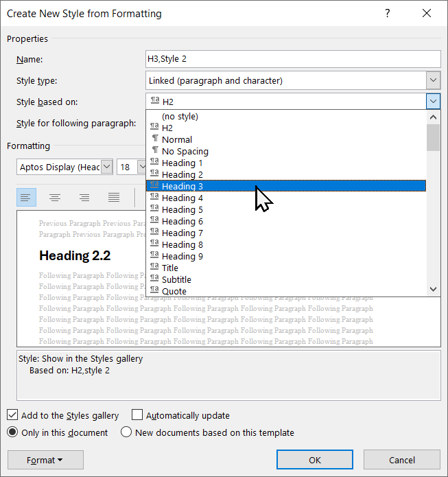This screenshot has width=448, height=477.
Task: Open the Style type dropdown
Action: click(x=433, y=80)
